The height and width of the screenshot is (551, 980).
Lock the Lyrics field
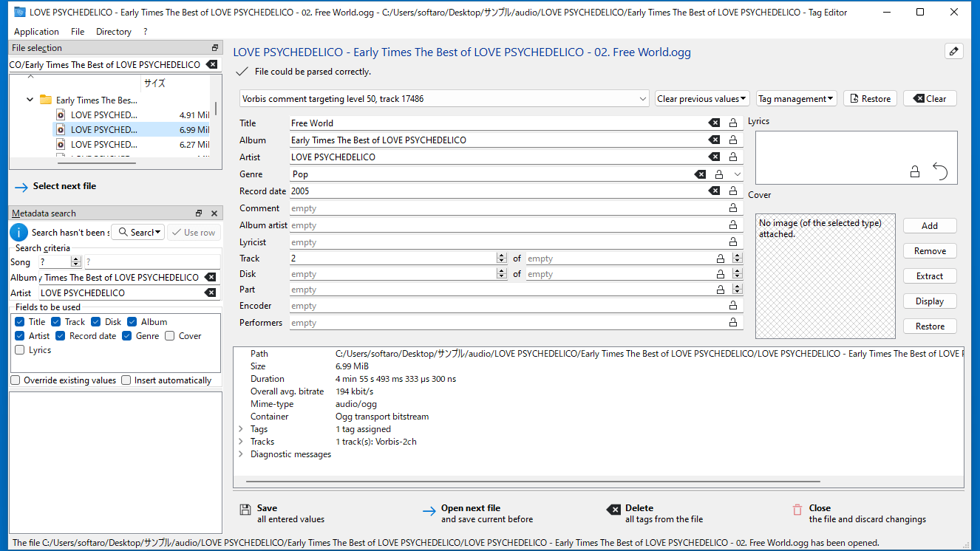point(915,172)
